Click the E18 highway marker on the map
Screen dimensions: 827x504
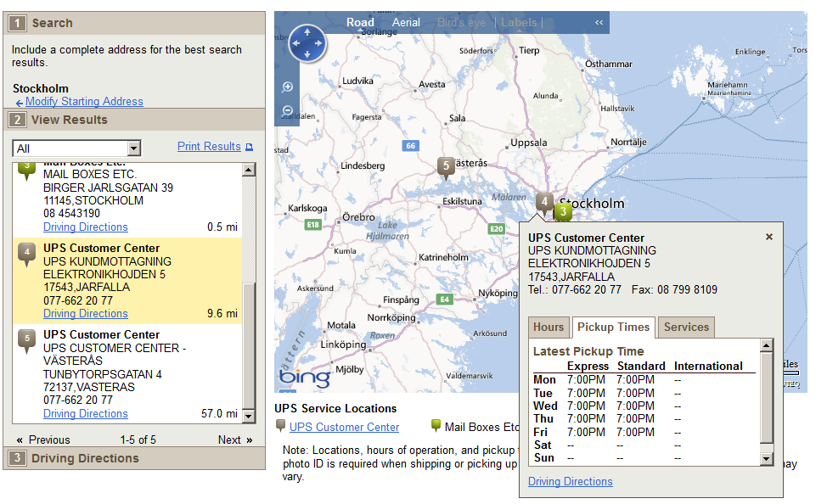312,225
